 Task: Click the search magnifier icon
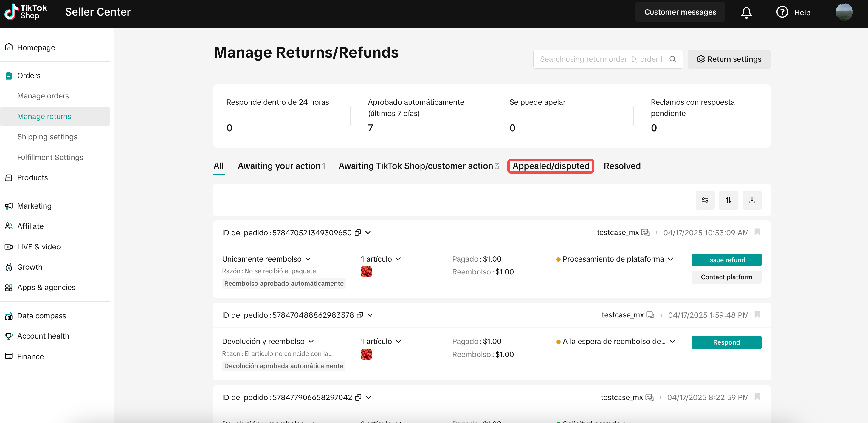click(672, 59)
